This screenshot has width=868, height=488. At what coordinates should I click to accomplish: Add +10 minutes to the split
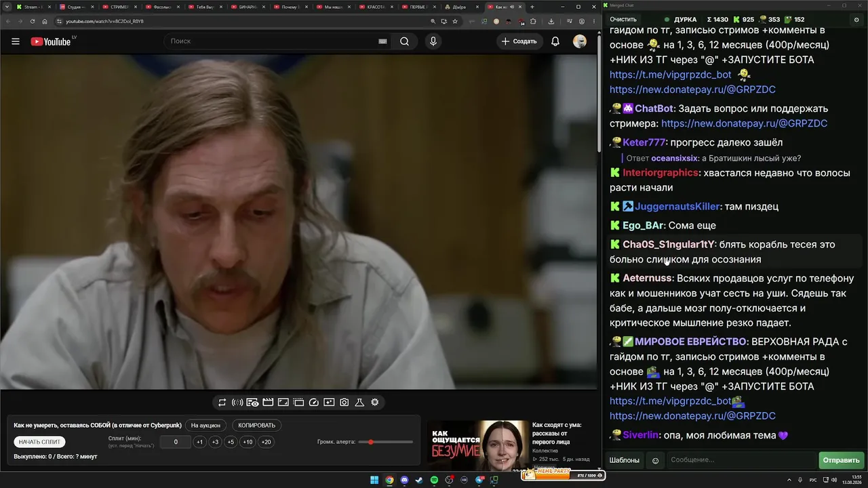248,442
